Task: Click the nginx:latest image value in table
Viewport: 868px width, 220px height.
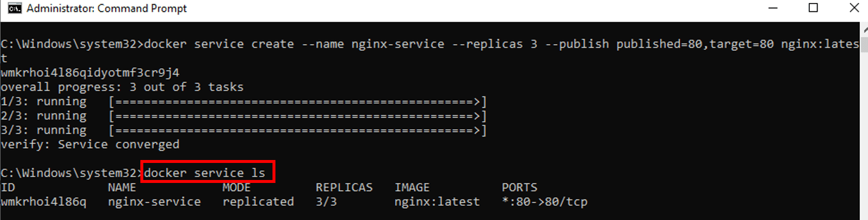Action: 438,202
